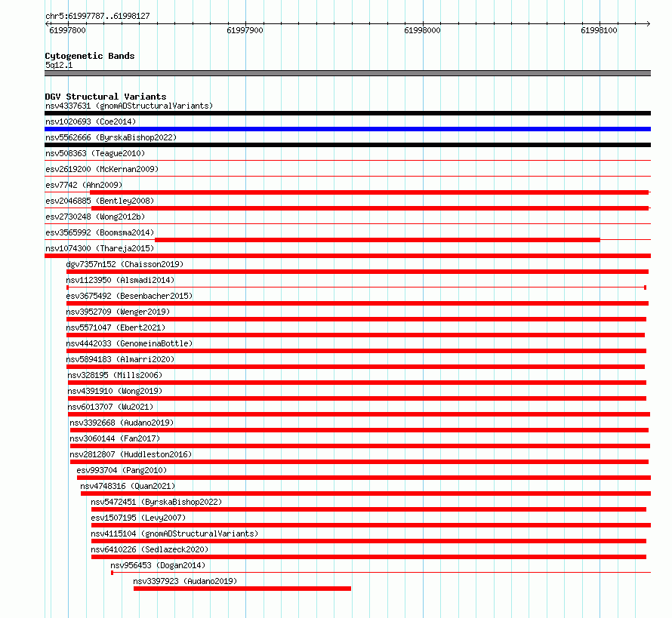Select dgv7357n152 (Chaisson2019) label
The width and height of the screenshot is (672, 618).
pyautogui.click(x=125, y=264)
